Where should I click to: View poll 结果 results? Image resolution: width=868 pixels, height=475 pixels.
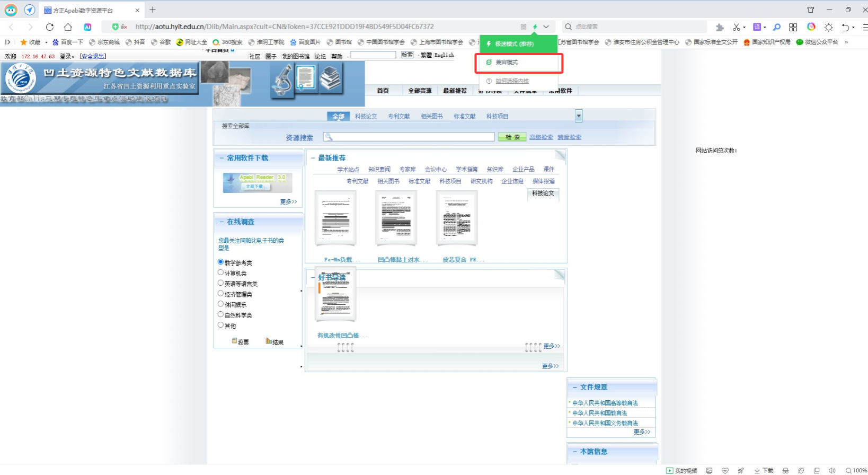coord(275,341)
